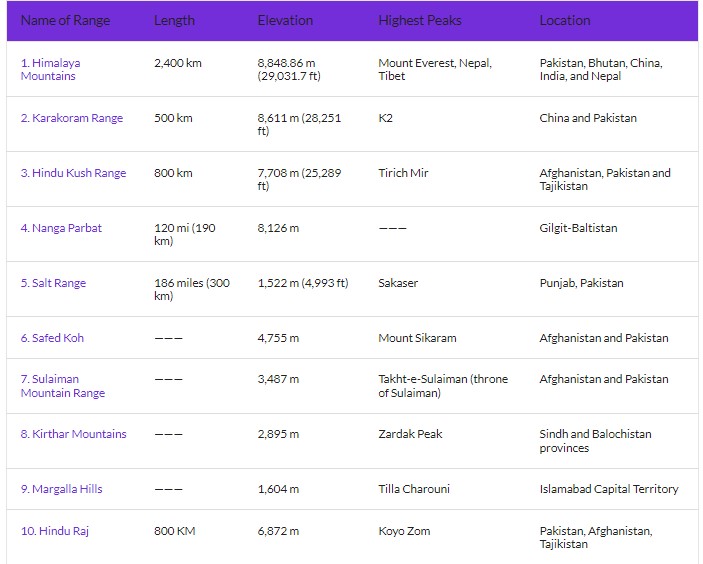Open the Hindu Raj link
The width and height of the screenshot is (703, 564).
tap(55, 531)
